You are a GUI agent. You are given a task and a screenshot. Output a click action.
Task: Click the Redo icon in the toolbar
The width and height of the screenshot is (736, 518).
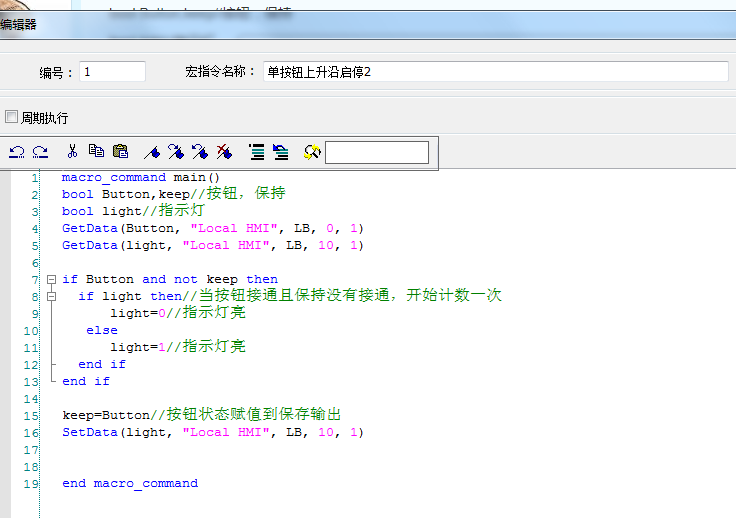tap(41, 152)
